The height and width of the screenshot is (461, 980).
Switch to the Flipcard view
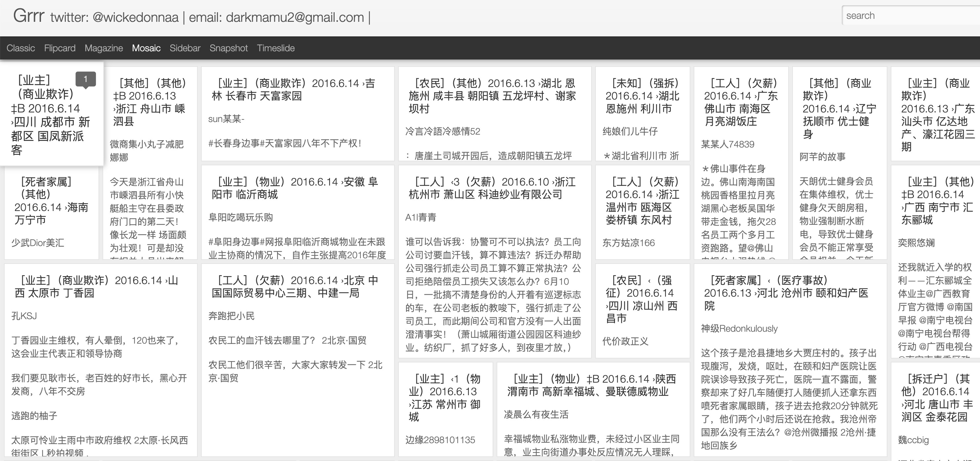(x=60, y=48)
